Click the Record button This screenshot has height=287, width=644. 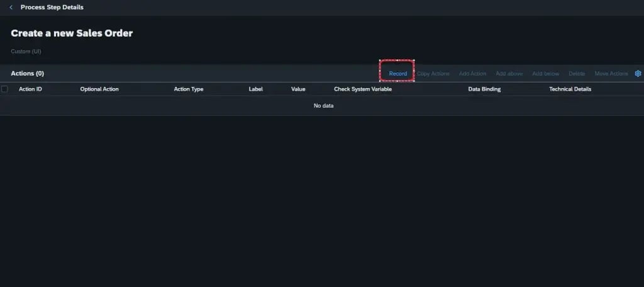tap(397, 74)
